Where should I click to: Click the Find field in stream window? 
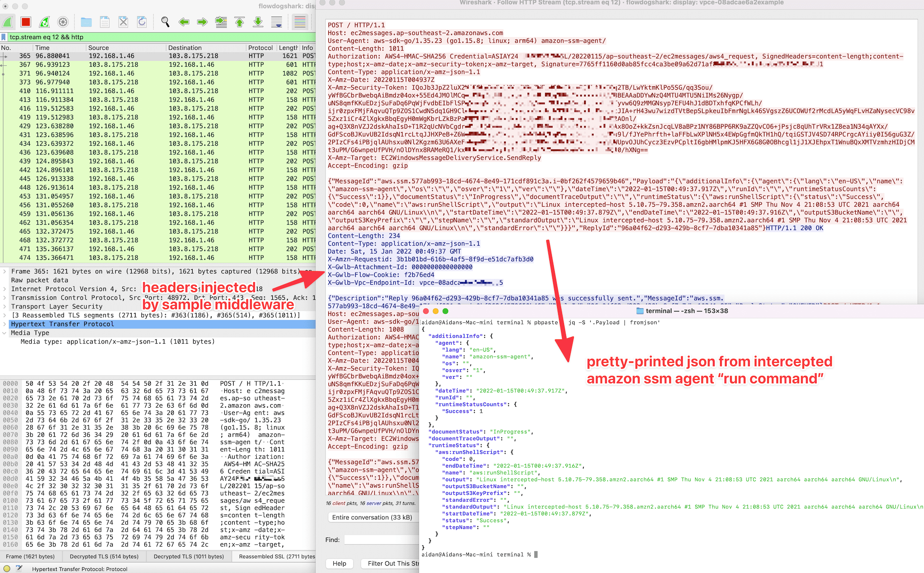382,540
